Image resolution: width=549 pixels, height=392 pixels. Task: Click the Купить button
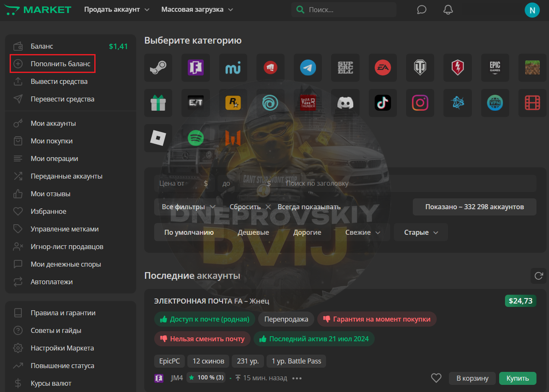click(518, 378)
